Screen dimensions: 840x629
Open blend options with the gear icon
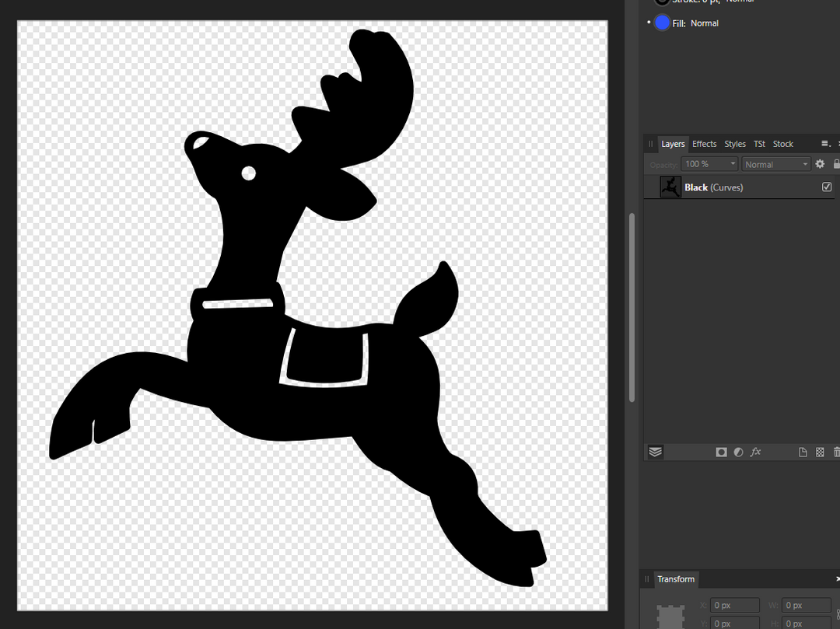pos(819,163)
